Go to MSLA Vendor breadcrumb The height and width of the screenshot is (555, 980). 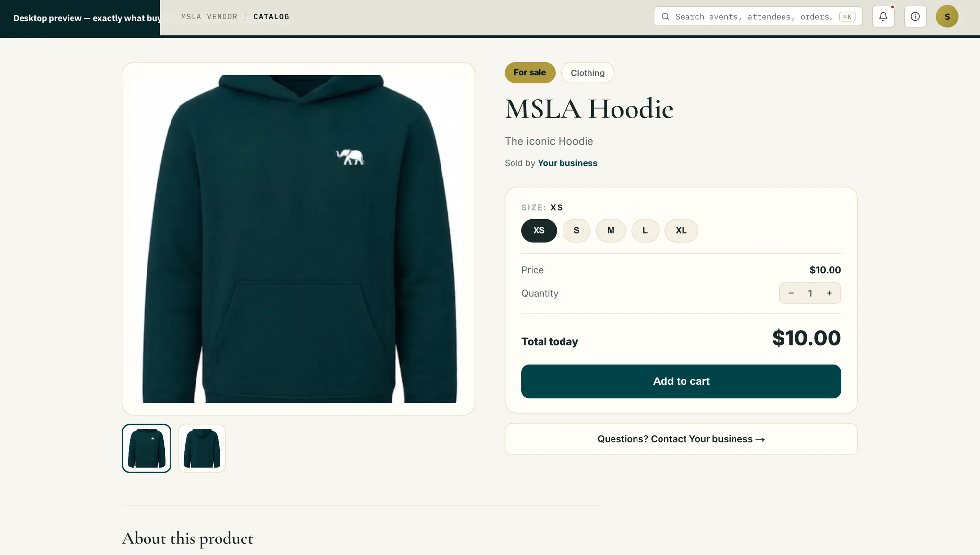pyautogui.click(x=209, y=17)
